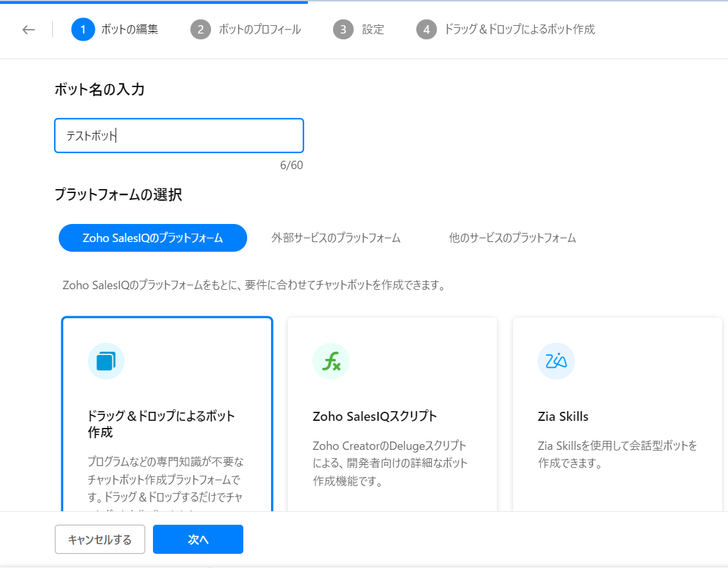Open ボットのプロフィール step

[x=259, y=29]
